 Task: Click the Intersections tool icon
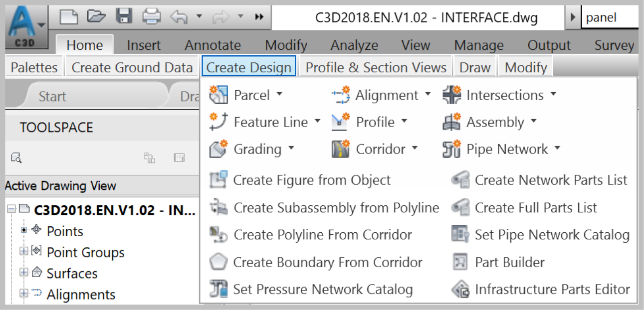point(451,95)
